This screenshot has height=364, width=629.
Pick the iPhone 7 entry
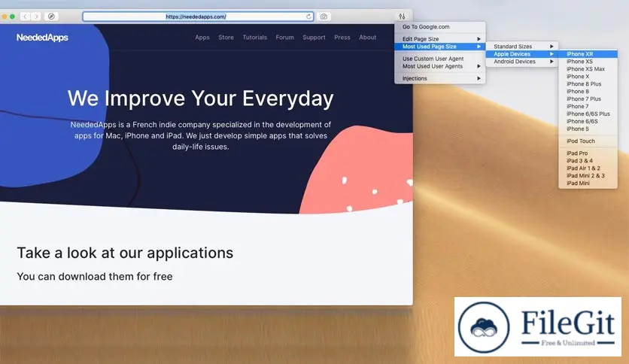pyautogui.click(x=588, y=106)
